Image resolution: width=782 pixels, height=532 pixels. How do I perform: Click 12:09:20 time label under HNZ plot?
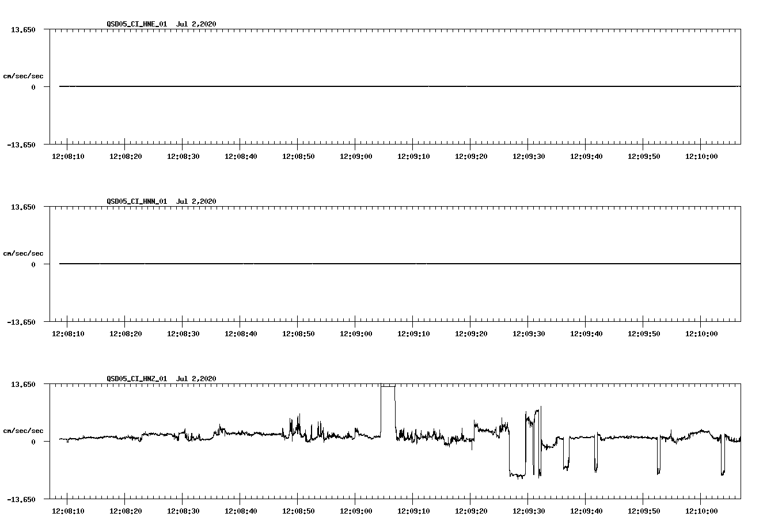[x=471, y=511]
